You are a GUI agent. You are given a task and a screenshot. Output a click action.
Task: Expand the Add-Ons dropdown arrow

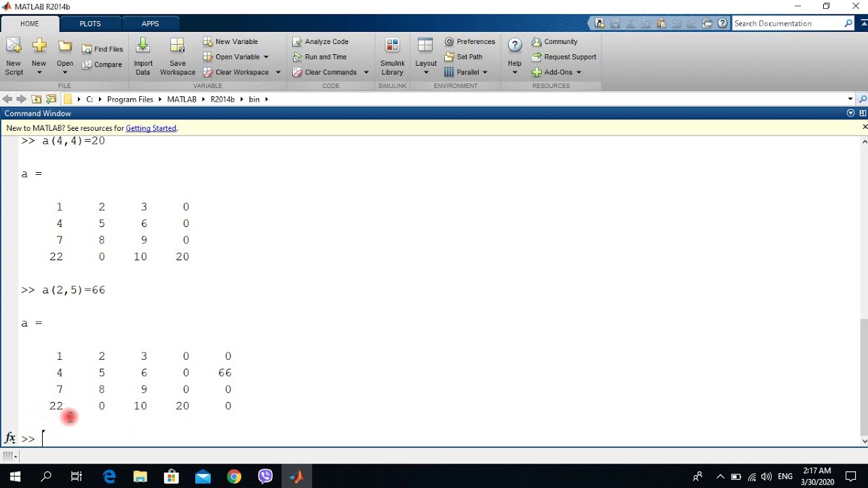(578, 73)
